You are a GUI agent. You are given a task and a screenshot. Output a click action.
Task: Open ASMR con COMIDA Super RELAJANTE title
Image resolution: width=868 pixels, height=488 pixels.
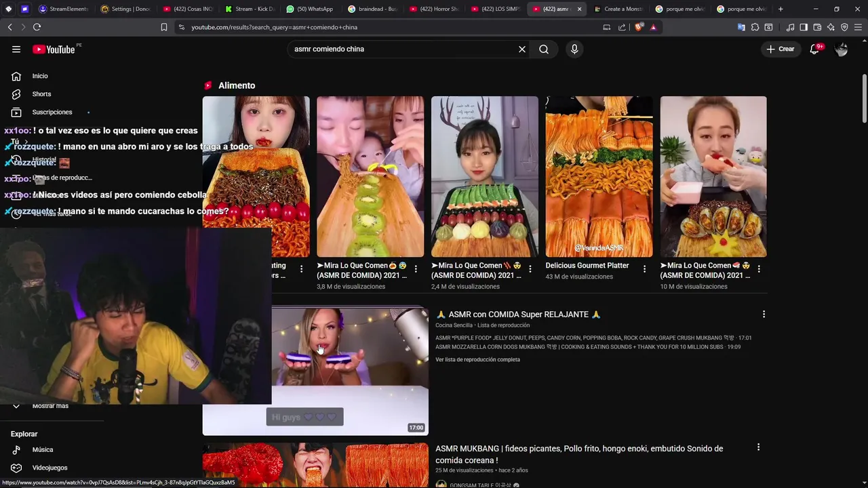click(x=518, y=314)
